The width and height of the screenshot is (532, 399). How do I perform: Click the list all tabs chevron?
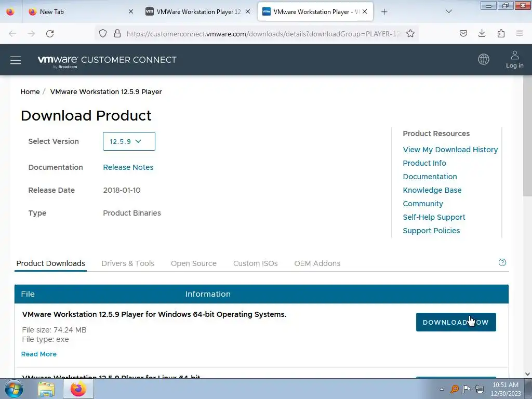pos(448,11)
